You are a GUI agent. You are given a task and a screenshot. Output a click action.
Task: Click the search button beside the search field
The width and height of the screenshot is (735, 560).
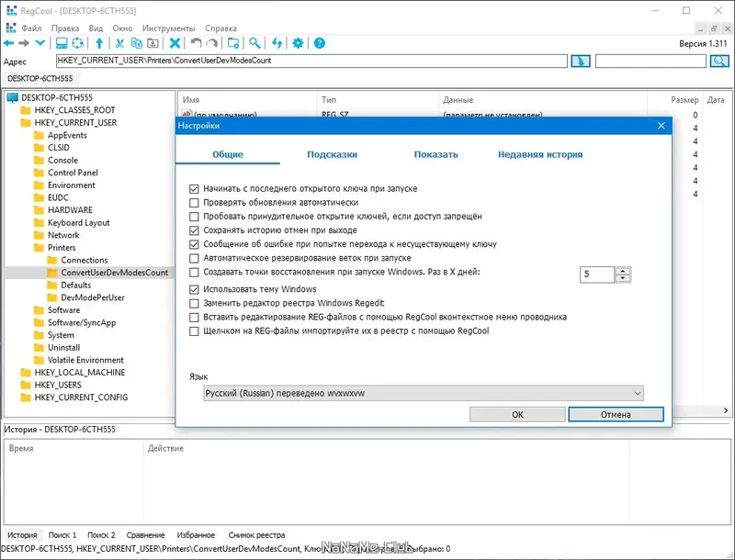click(x=719, y=61)
